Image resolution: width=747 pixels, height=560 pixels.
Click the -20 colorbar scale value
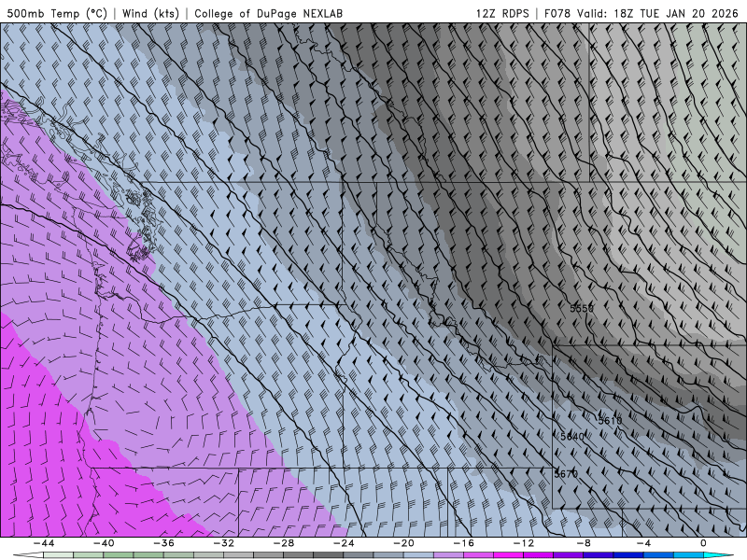point(403,543)
